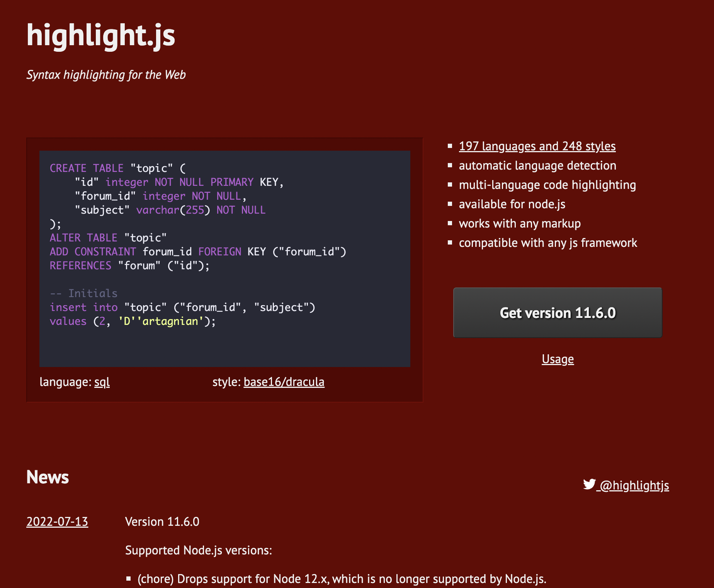Click the News heading
The height and width of the screenshot is (588, 714).
coord(48,477)
